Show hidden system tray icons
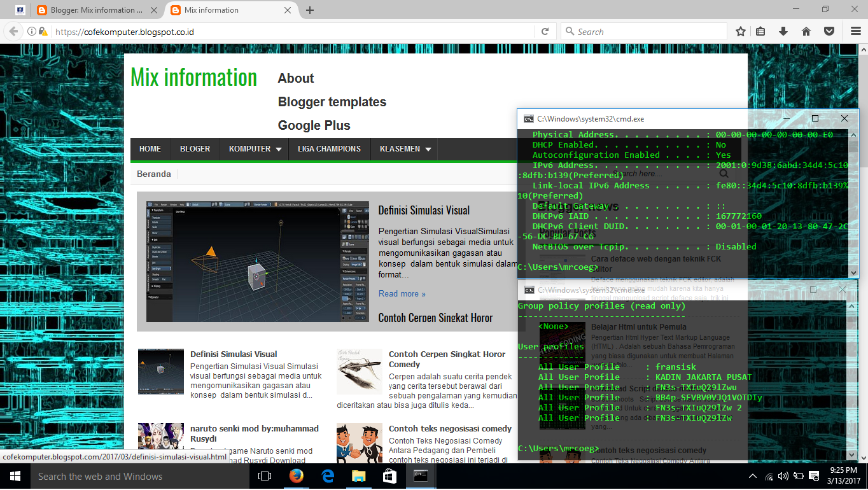Image resolution: width=868 pixels, height=490 pixels. click(753, 476)
